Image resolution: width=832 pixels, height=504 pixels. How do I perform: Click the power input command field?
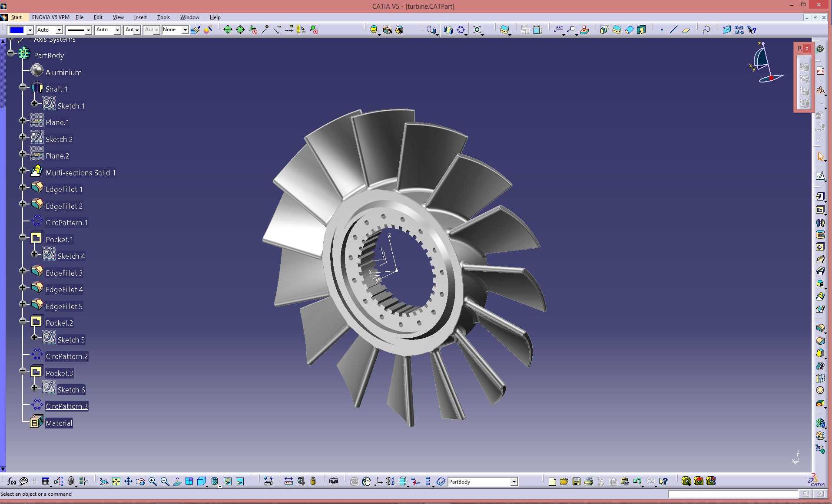pyautogui.click(x=733, y=494)
